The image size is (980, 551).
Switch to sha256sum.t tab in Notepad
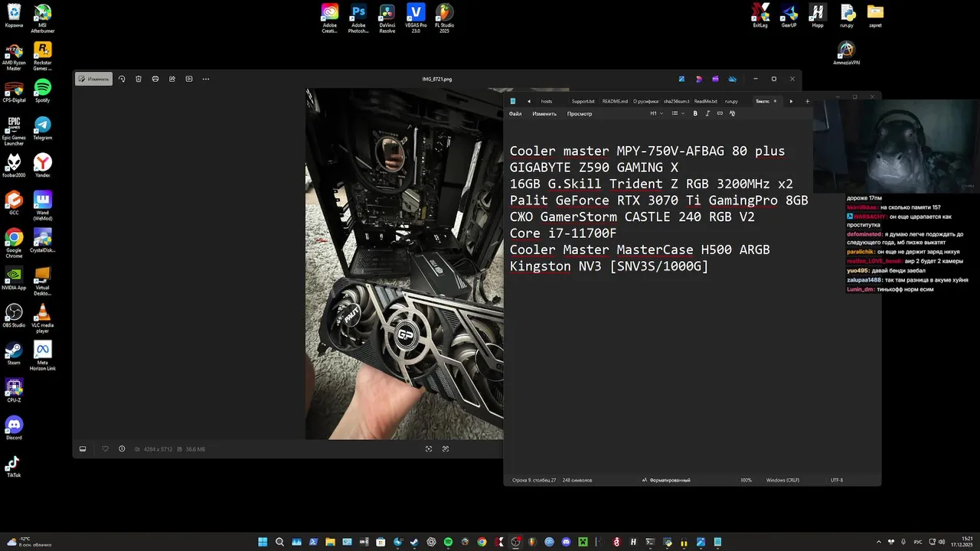pyautogui.click(x=676, y=101)
